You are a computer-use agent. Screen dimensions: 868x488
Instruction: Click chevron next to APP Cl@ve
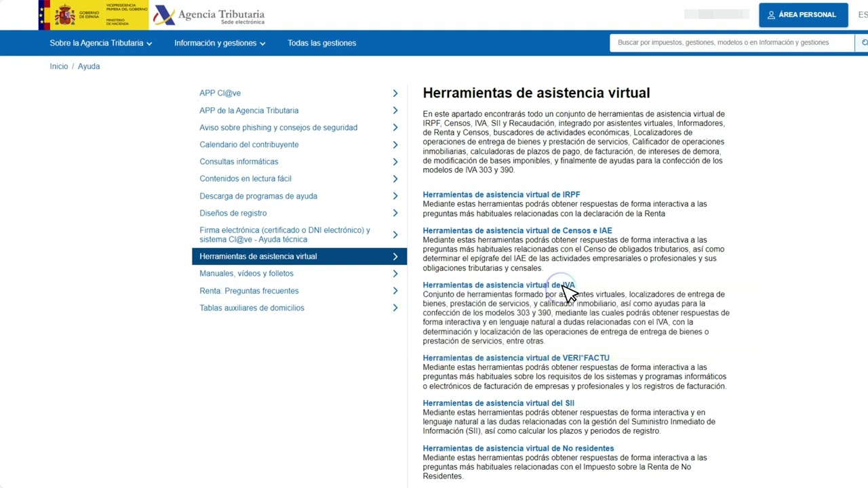coord(395,93)
